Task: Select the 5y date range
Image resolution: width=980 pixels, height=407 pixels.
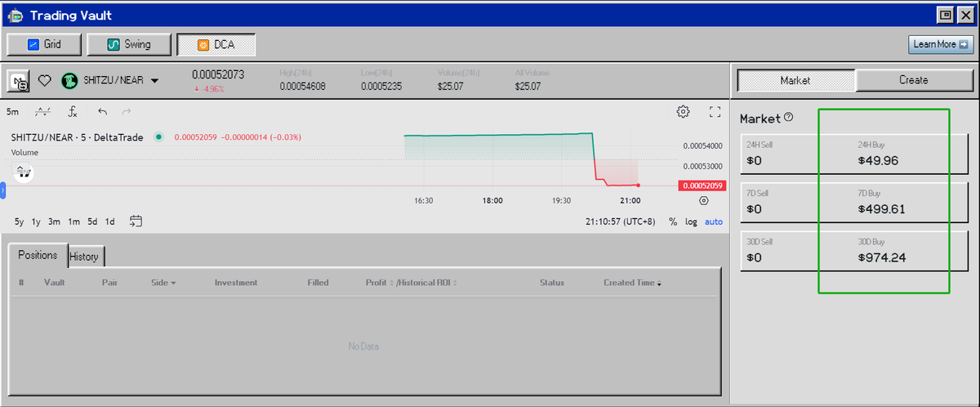Action: point(20,221)
